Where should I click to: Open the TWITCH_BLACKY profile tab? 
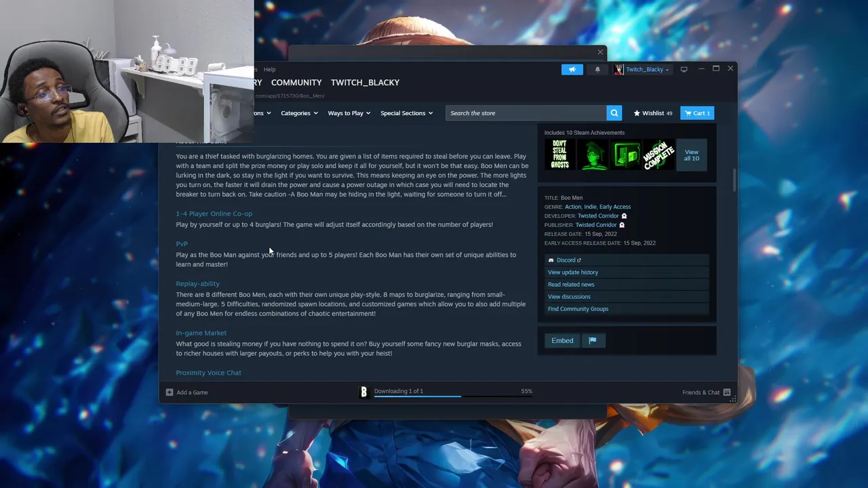(365, 83)
